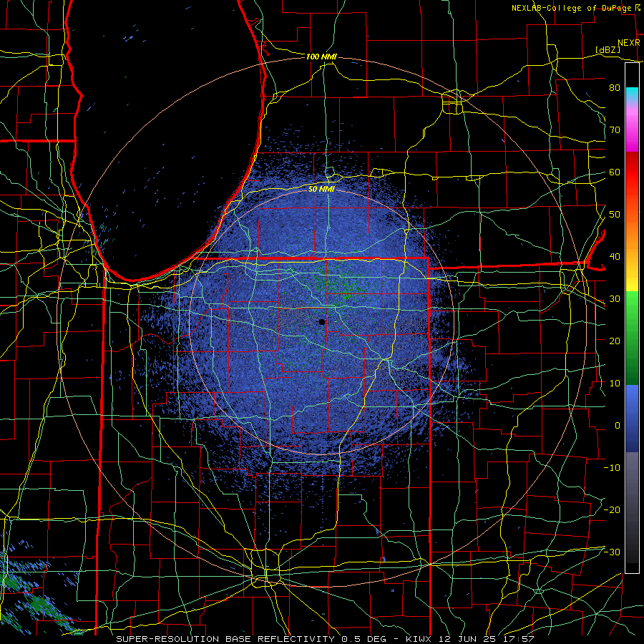The height and width of the screenshot is (644, 644).
Task: Click the cyan segment at top of color bar
Action: [x=632, y=94]
